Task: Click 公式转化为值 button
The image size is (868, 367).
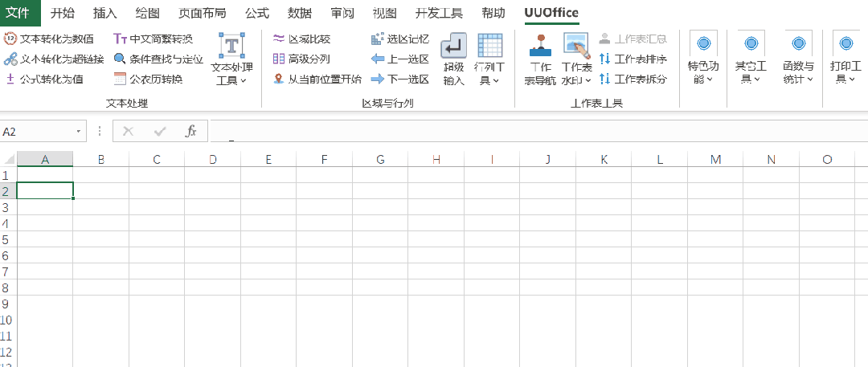Action: pos(43,80)
